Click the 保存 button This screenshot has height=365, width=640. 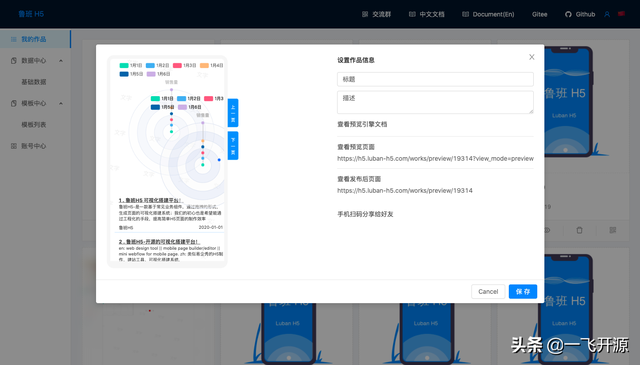click(x=523, y=292)
